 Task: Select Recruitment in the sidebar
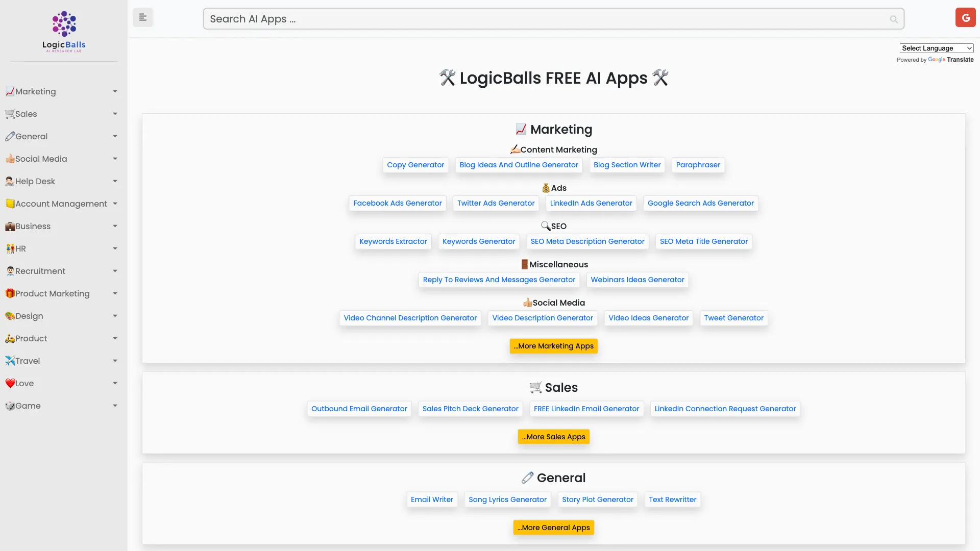tap(40, 271)
